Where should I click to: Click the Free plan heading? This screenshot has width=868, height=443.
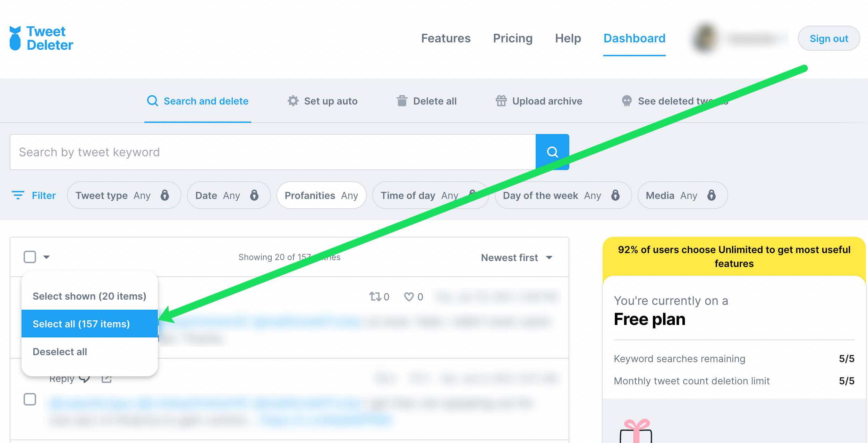coord(649,319)
